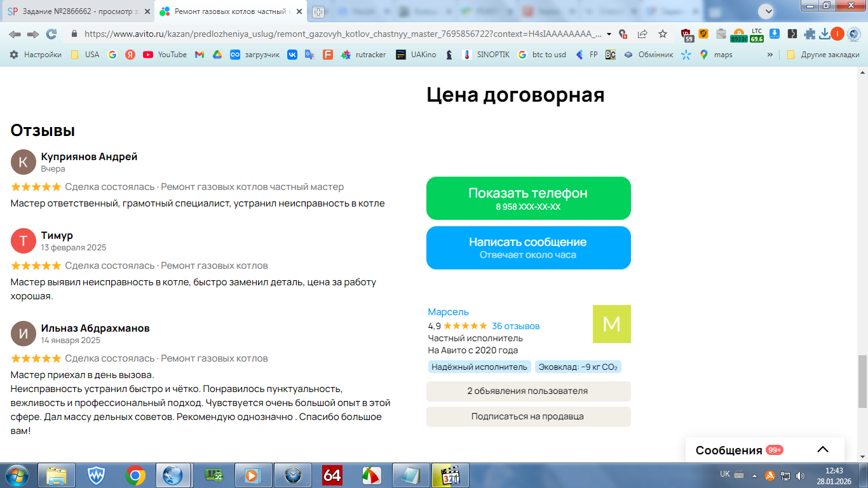Open the Gmail bookmark

[x=199, y=55]
